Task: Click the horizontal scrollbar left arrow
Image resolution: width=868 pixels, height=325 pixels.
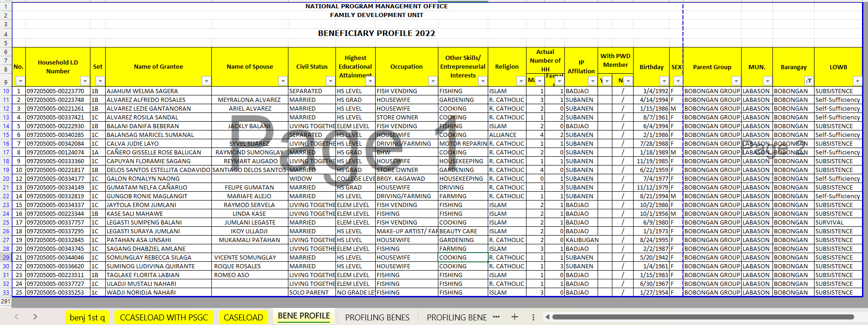Action: 547,317
